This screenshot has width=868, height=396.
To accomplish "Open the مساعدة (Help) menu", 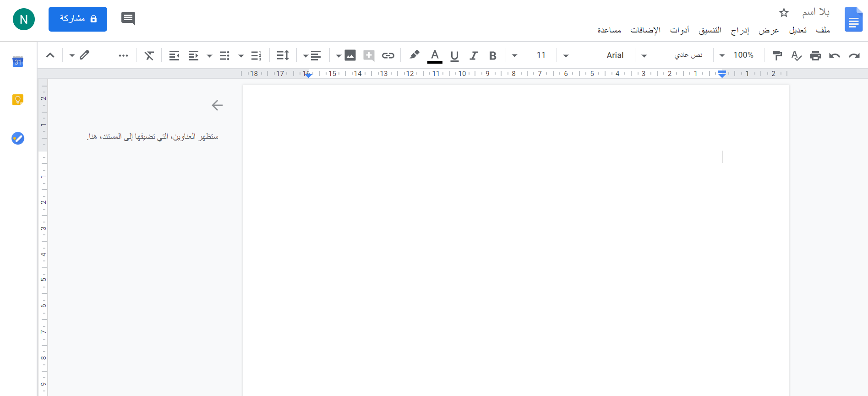I will click(609, 30).
